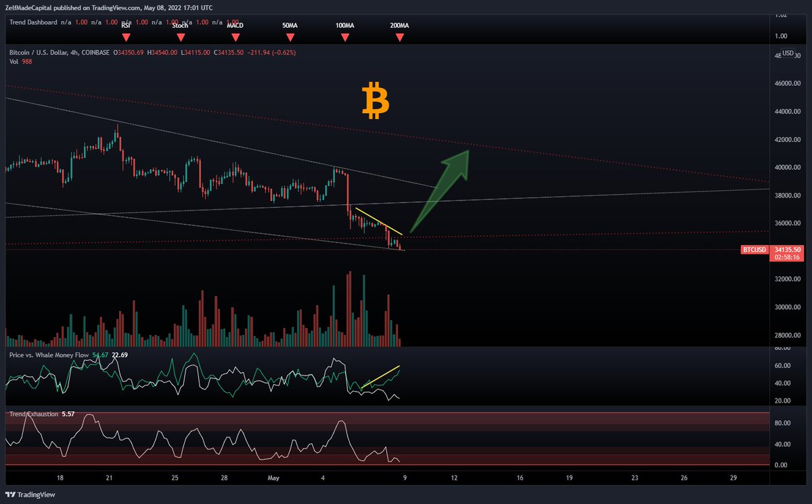Screen dimensions: 812x504
Task: Click the red triangle under RSI
Action: tap(126, 38)
